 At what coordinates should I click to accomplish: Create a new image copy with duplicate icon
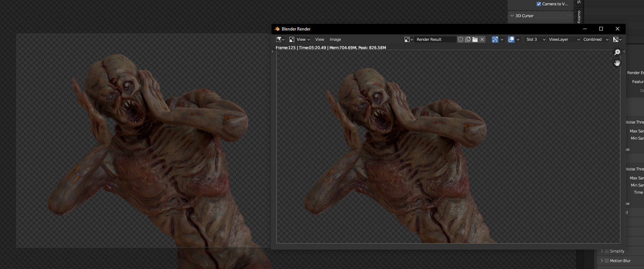[x=468, y=39]
